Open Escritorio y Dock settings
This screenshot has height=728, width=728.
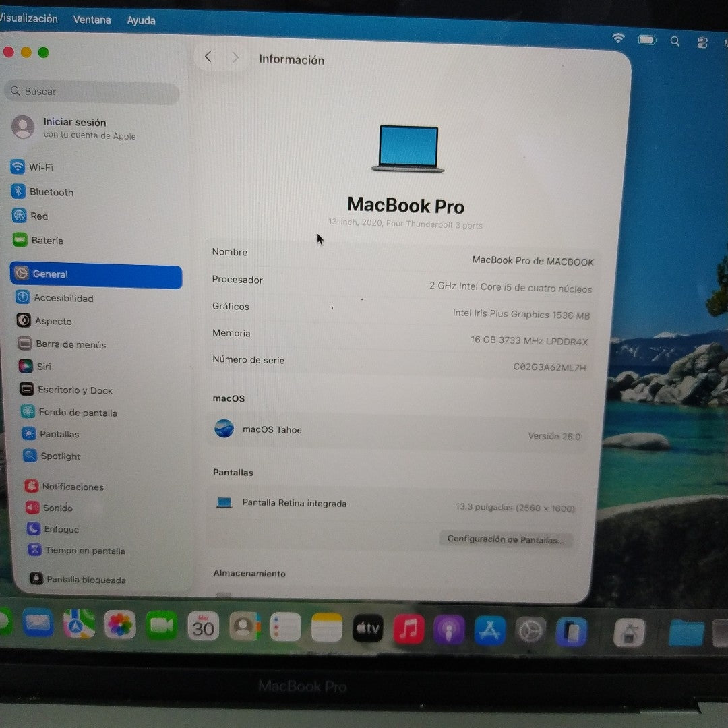point(74,390)
